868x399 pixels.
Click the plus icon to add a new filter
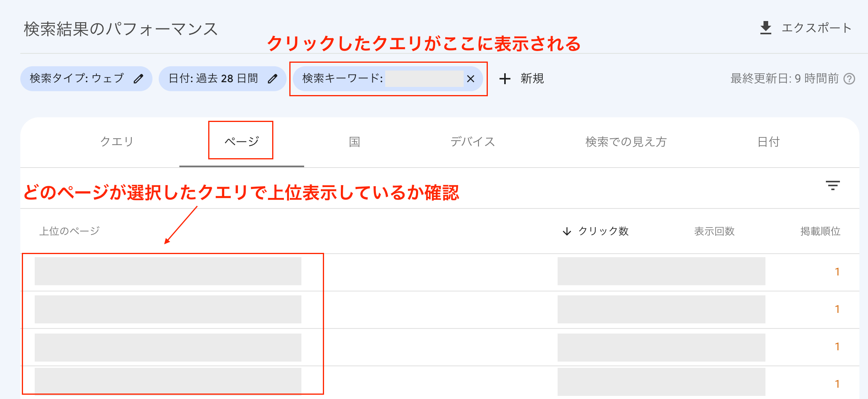(x=505, y=79)
